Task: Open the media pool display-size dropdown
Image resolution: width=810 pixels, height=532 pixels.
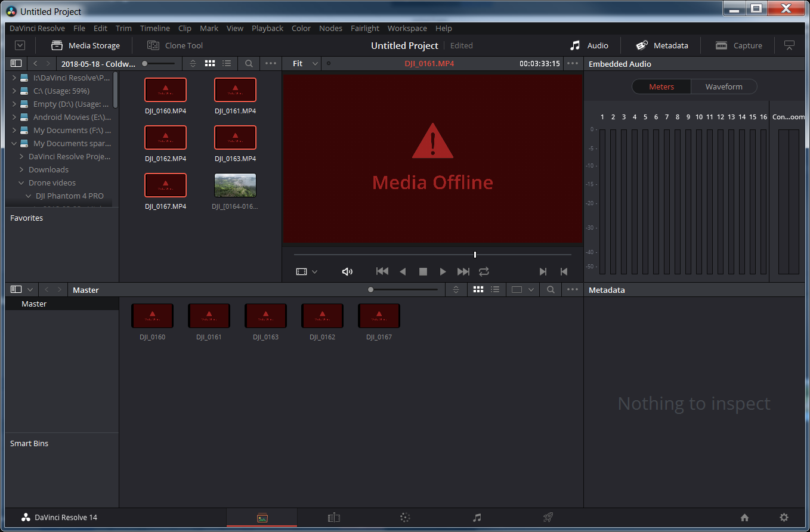Action: click(x=523, y=289)
